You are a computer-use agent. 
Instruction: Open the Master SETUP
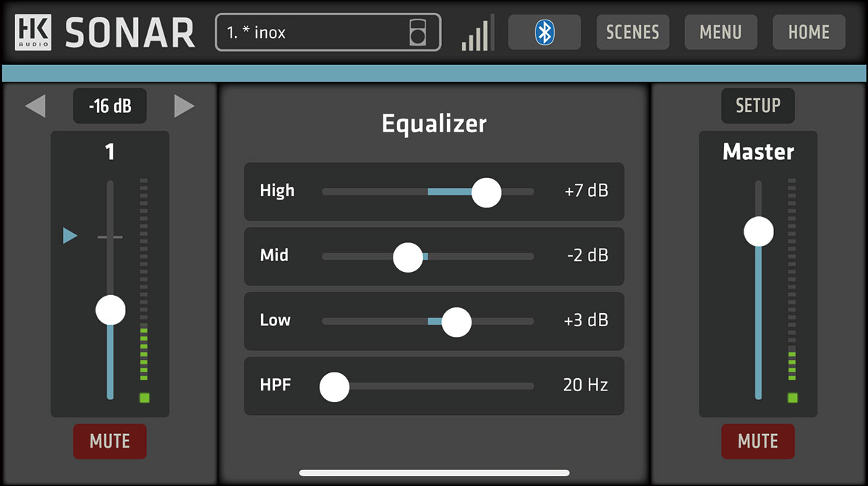click(x=758, y=106)
